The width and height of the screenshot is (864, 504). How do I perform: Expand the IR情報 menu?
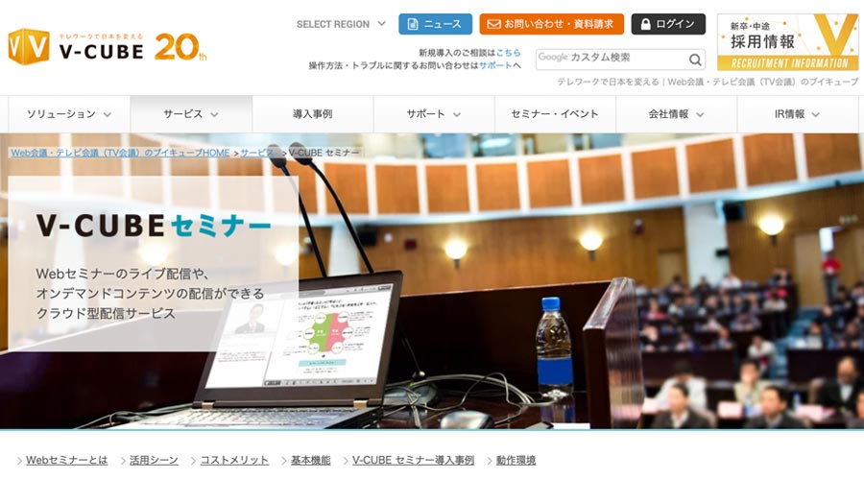coord(798,114)
